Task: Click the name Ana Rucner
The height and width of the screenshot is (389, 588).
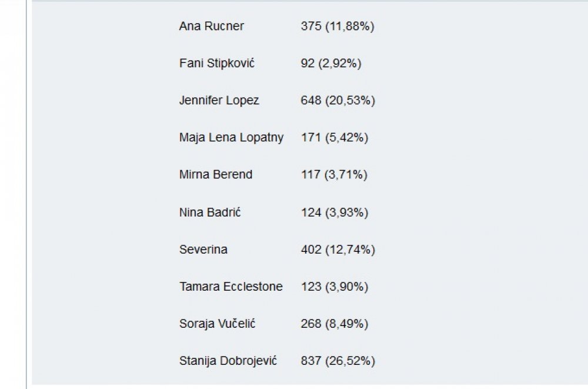Action: click(212, 26)
